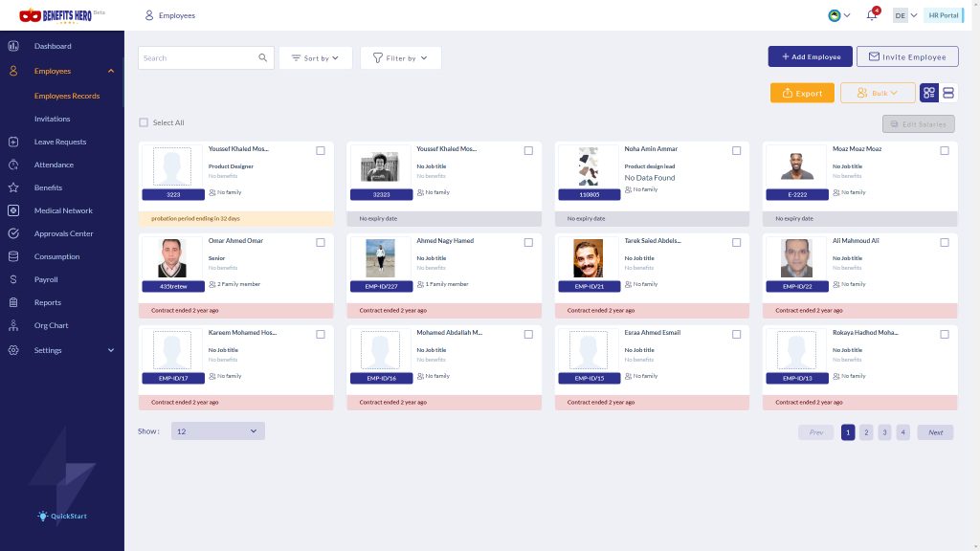Select Noha Amin Ammar's card checkbox
The width and height of the screenshot is (980, 551).
[736, 150]
